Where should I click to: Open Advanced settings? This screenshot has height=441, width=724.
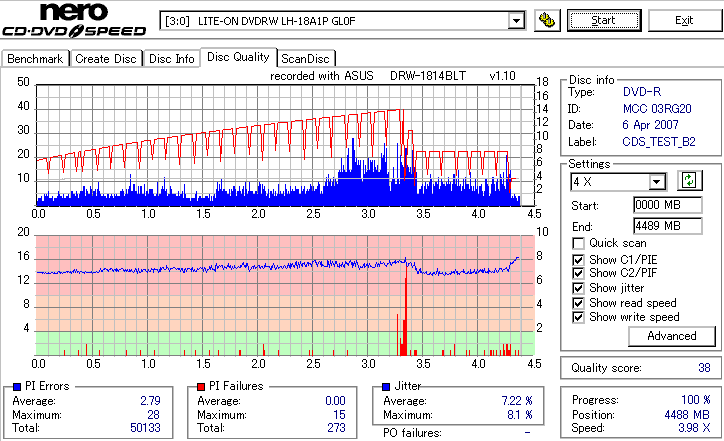click(x=672, y=336)
